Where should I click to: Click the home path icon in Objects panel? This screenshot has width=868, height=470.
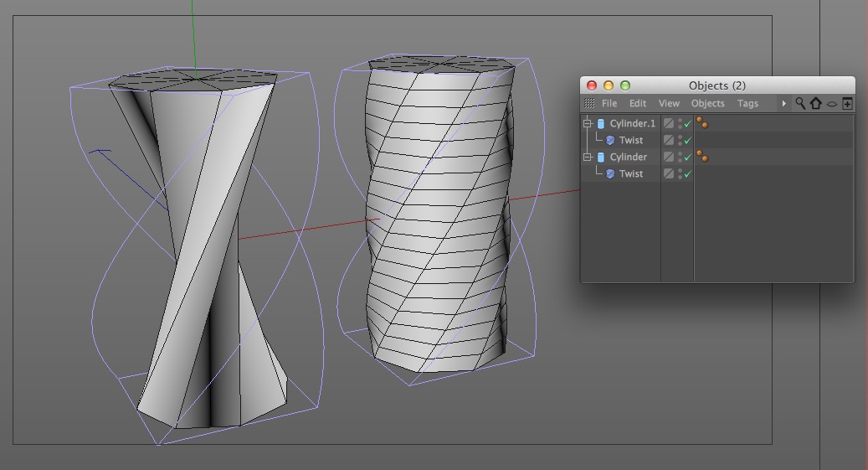coord(815,103)
